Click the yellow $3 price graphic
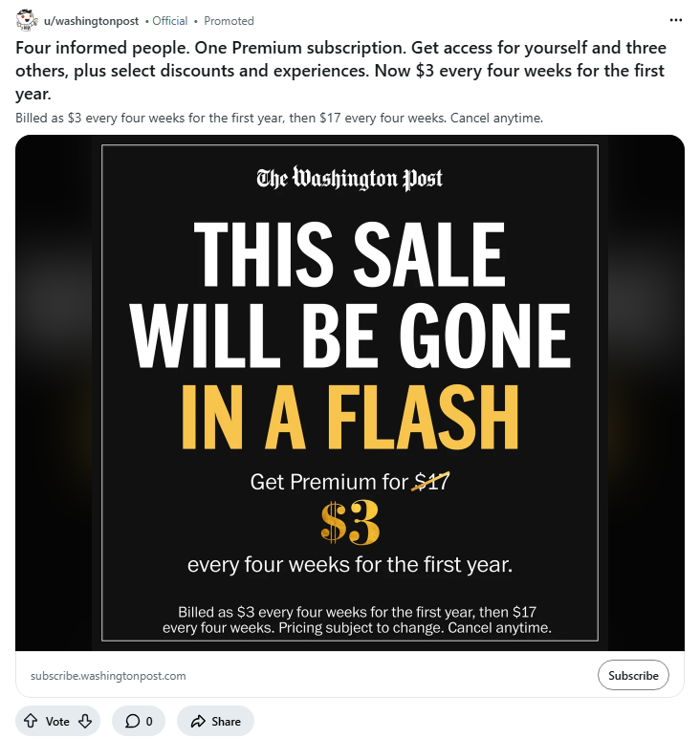 350,522
